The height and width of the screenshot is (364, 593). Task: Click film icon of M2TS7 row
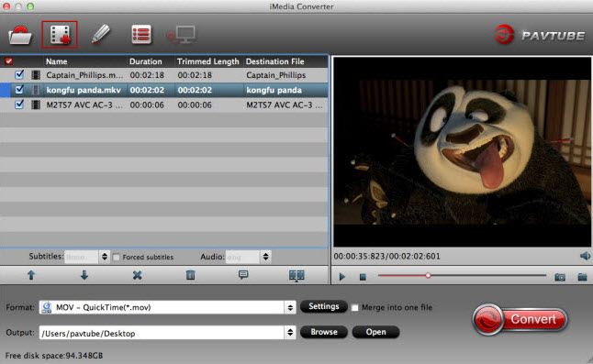pos(36,105)
